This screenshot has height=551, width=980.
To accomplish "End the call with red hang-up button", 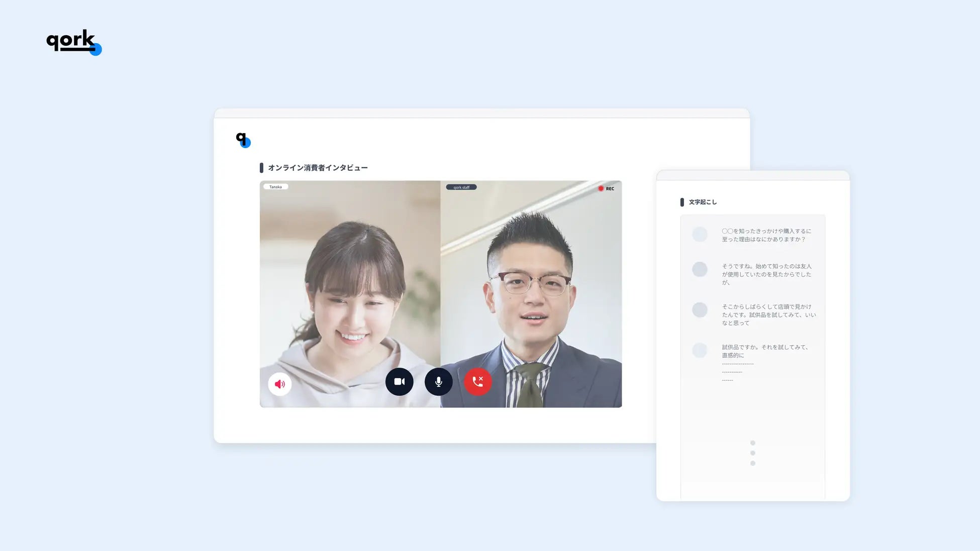I will tap(477, 382).
